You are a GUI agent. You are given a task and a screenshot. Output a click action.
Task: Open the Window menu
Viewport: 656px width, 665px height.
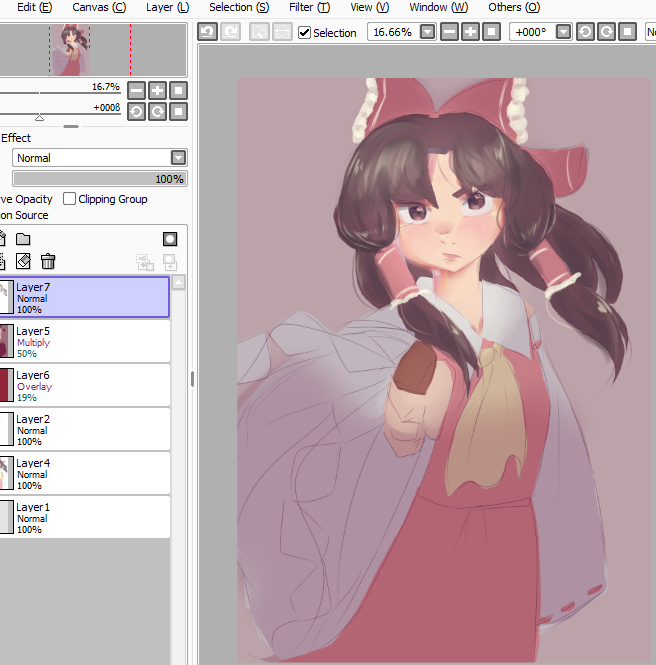tap(439, 7)
